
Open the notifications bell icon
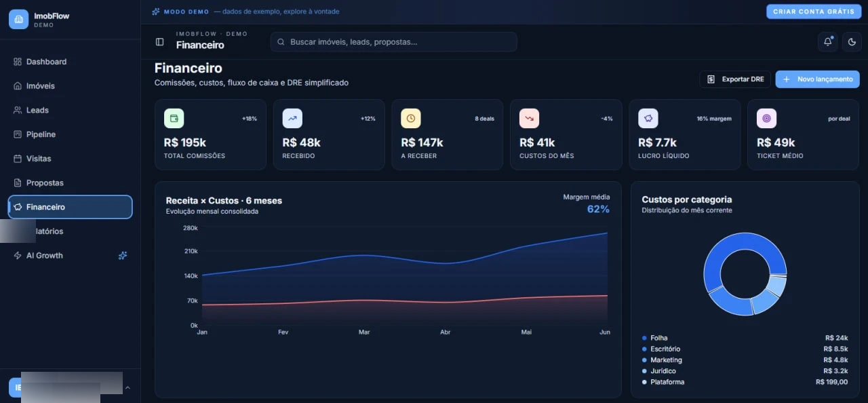tap(827, 41)
